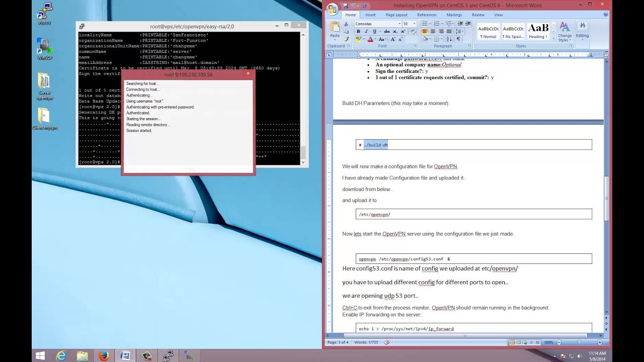644x362 pixels.
Task: Cut the selected text with scissors icon
Action: (x=346, y=24)
